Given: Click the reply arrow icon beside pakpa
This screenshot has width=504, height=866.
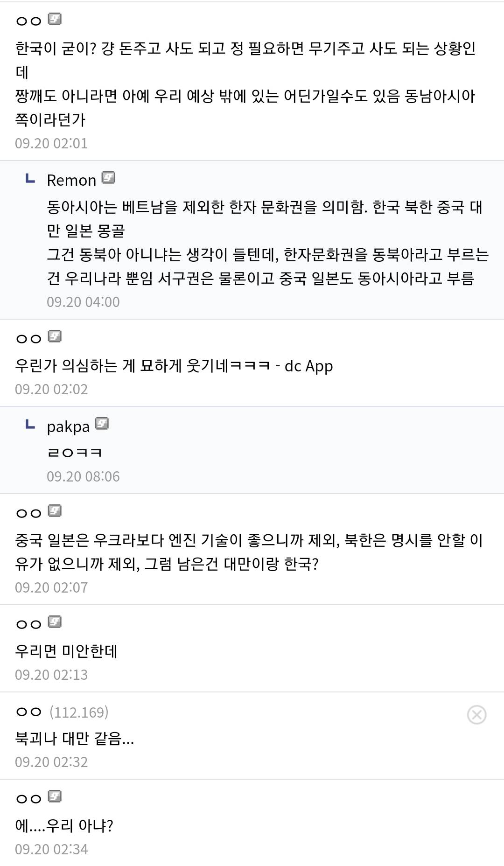Looking at the screenshot, I should (30, 425).
